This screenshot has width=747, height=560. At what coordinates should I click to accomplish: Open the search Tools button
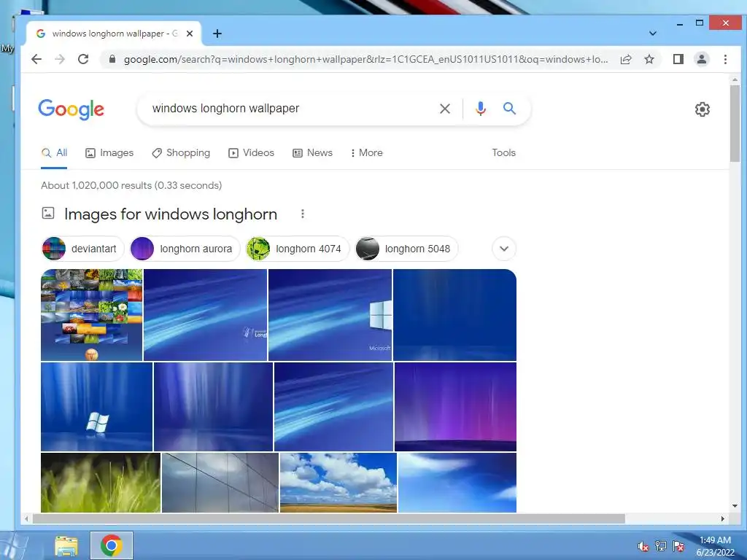pyautogui.click(x=503, y=153)
